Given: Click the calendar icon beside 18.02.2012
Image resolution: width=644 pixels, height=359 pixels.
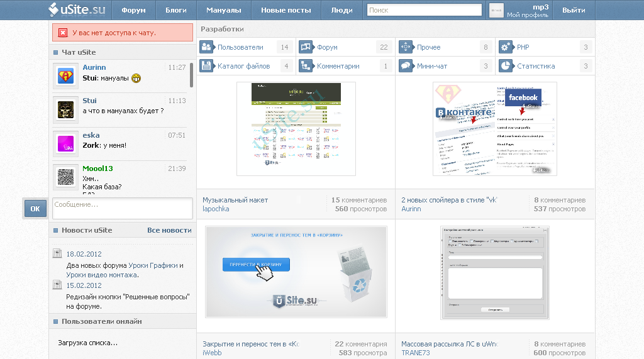Looking at the screenshot, I should [x=57, y=253].
